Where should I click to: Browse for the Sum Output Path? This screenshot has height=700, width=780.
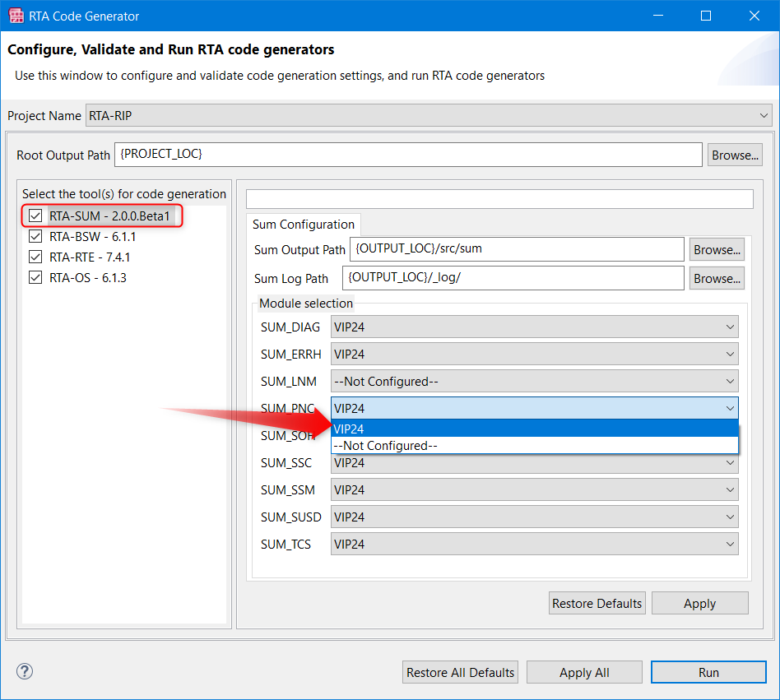coord(717,249)
